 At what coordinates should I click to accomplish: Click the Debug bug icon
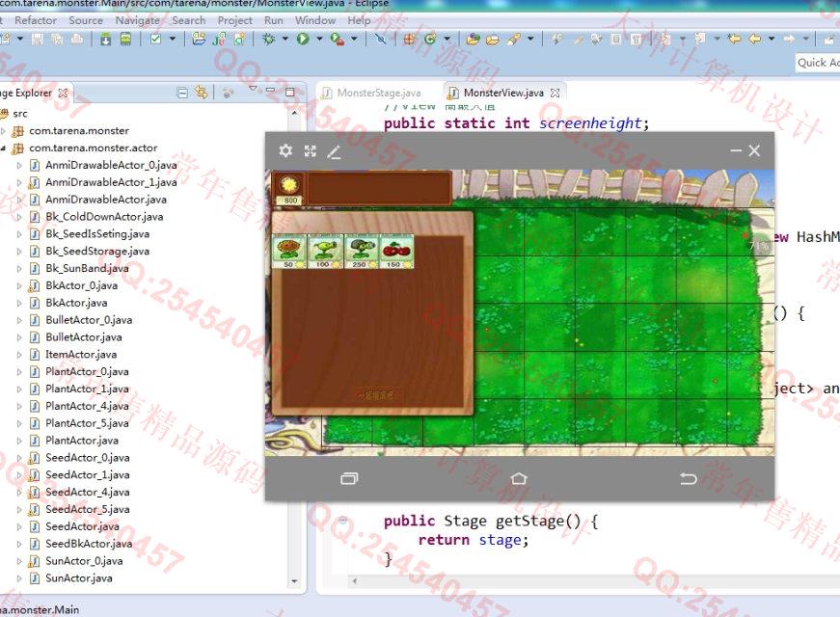click(x=269, y=39)
